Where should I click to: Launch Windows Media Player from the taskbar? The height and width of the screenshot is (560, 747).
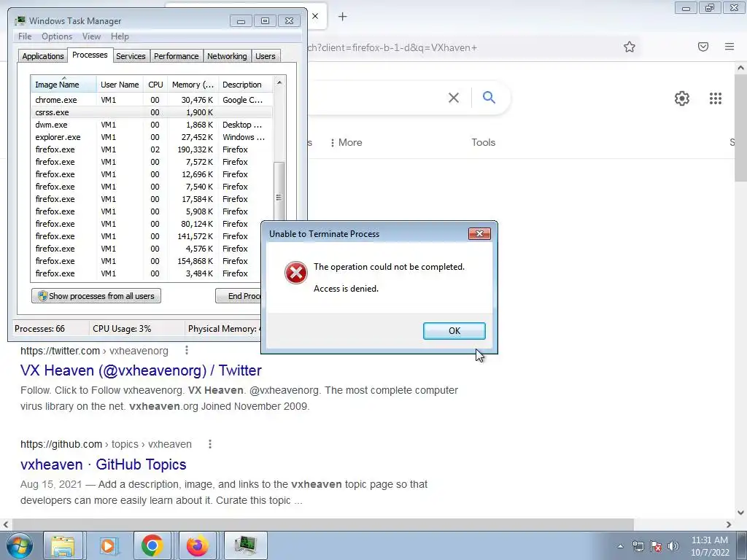tap(109, 545)
